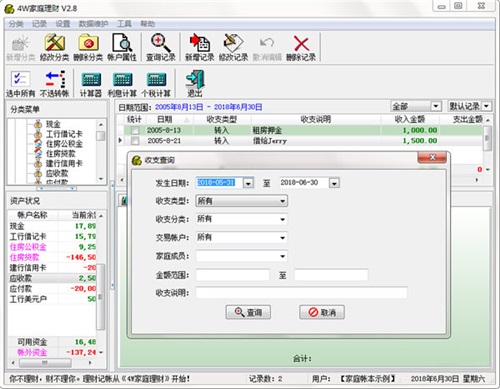This screenshot has width=500, height=389.
Task: Click the 修改记录 toolbar icon
Action: point(233,47)
